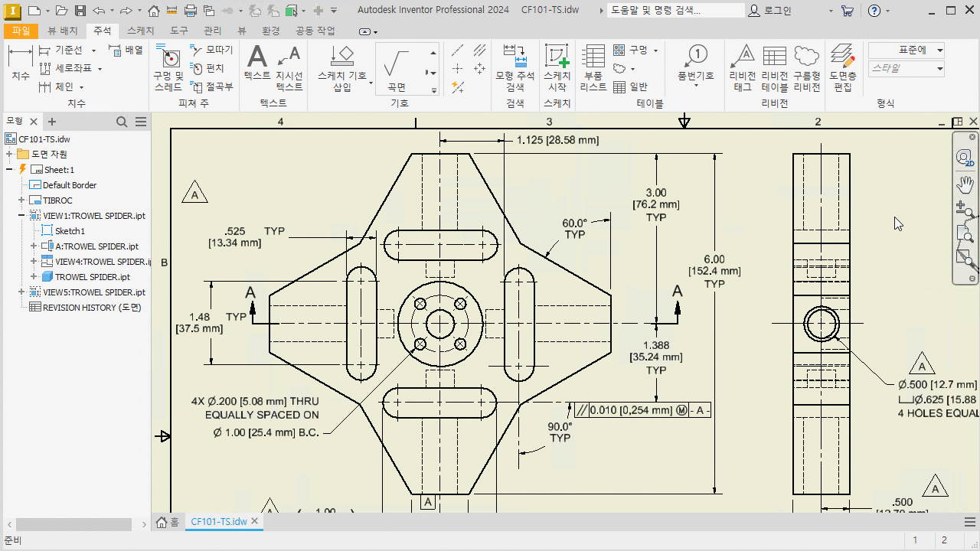This screenshot has width=980, height=551.
Task: Click the 로그인 sign-in button
Action: [x=770, y=11]
